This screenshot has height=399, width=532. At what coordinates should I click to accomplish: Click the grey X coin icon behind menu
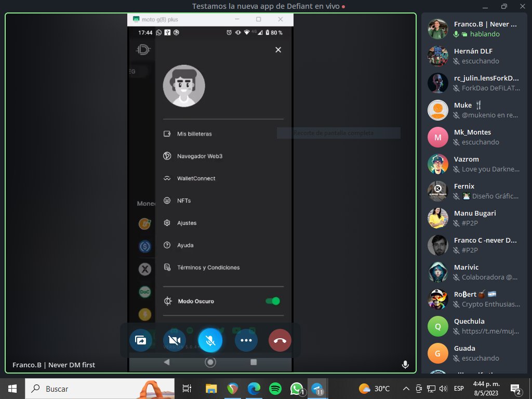pyautogui.click(x=145, y=270)
